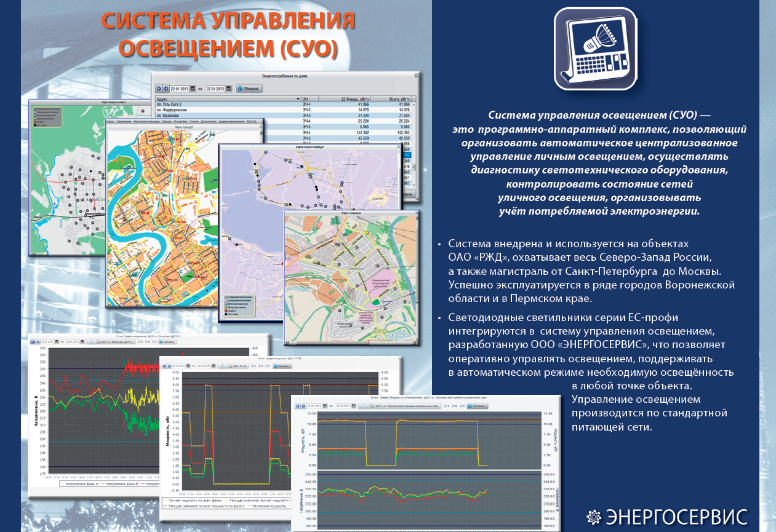
Task: Toggle phase C checkbox in График напряжения report
Action: [x=153, y=342]
